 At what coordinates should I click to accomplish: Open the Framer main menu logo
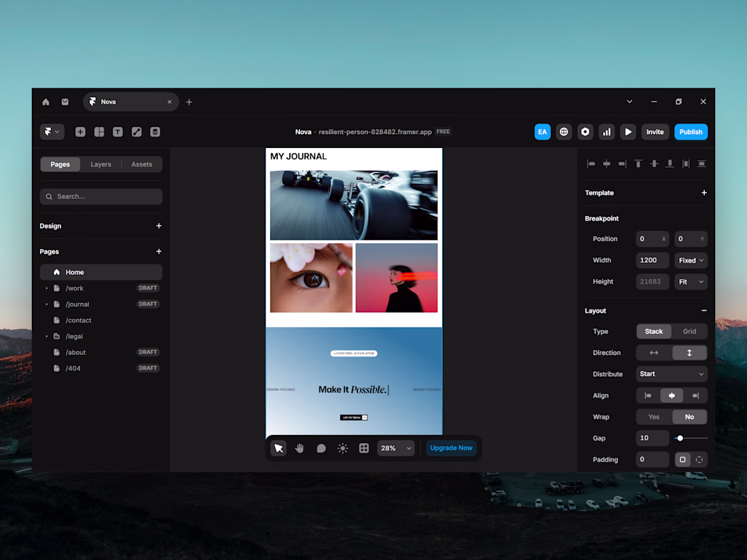coord(52,132)
